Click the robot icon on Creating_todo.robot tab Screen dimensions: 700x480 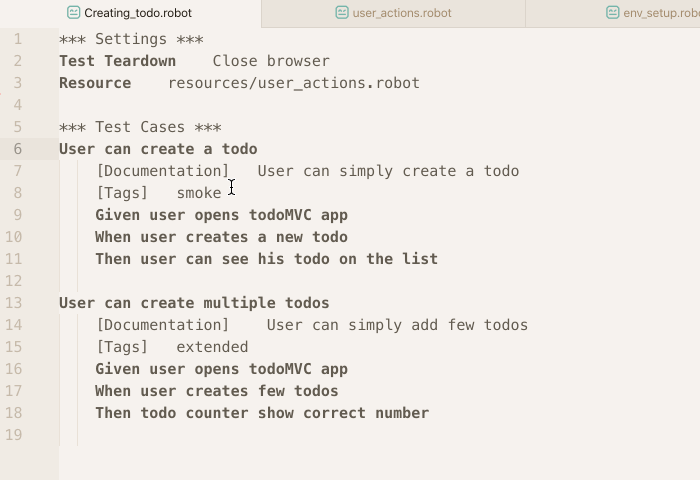[73, 13]
